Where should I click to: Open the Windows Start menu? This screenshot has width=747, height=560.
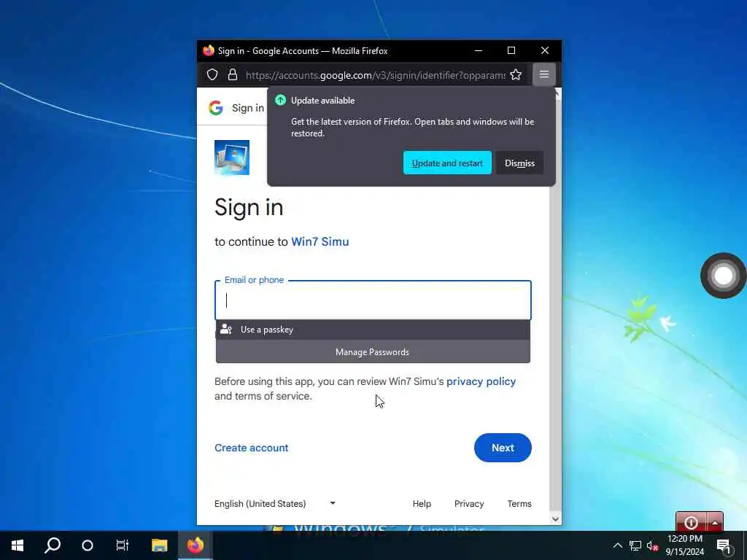coord(18,545)
